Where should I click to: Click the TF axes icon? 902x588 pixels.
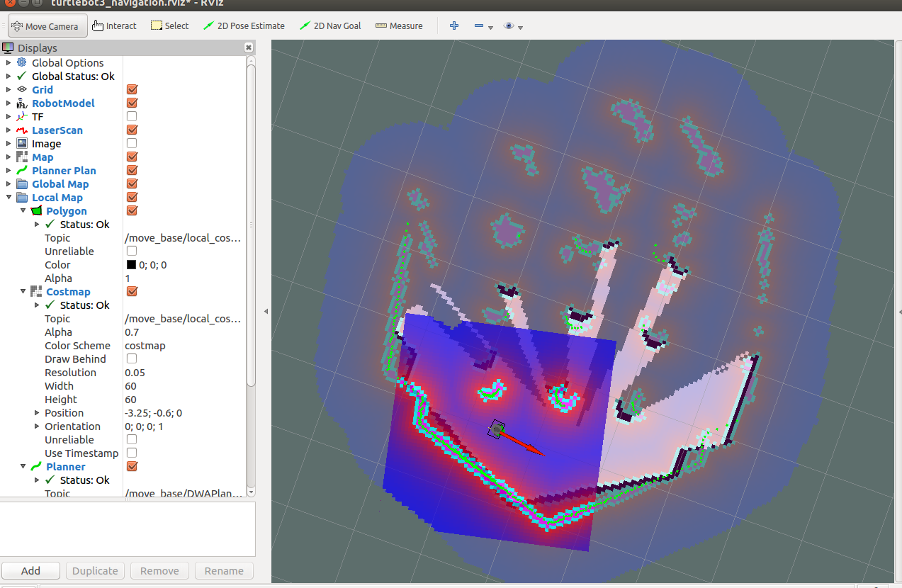pos(21,116)
